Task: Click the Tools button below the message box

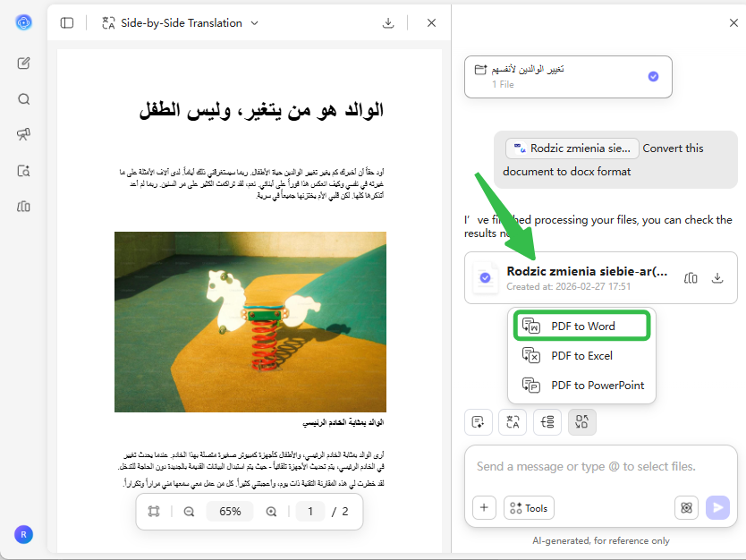Action: (528, 507)
